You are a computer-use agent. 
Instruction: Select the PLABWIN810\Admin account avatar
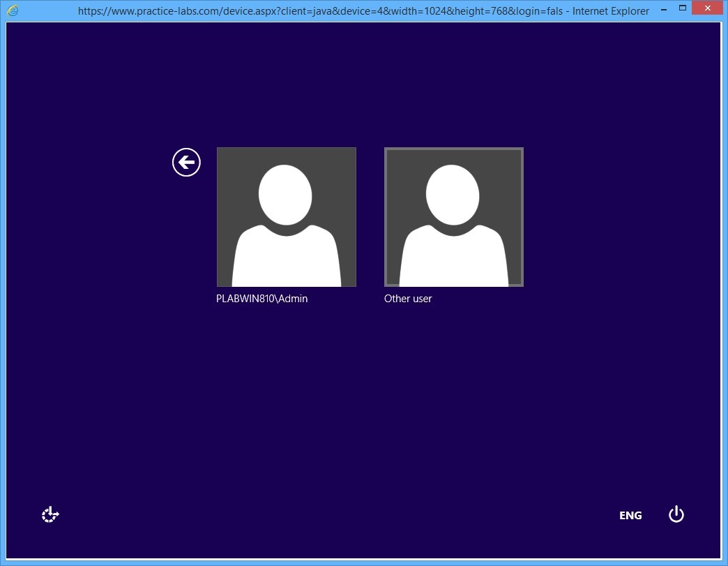[286, 216]
